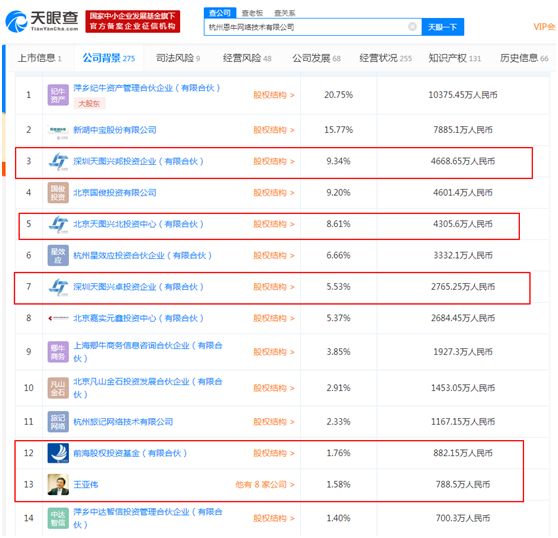This screenshot has width=558, height=538.
Task: Switch to the 知识产权 tab
Action: click(x=454, y=58)
